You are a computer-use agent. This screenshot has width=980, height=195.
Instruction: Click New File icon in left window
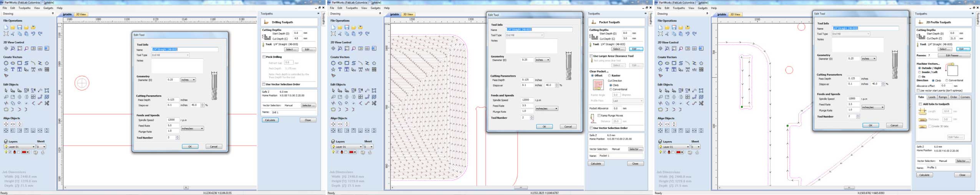(6, 27)
